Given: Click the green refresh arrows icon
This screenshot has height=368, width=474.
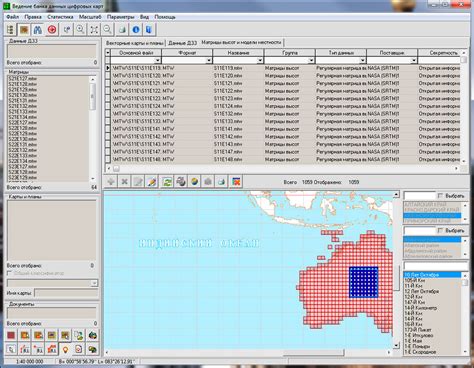Looking at the screenshot, I should click(167, 182).
